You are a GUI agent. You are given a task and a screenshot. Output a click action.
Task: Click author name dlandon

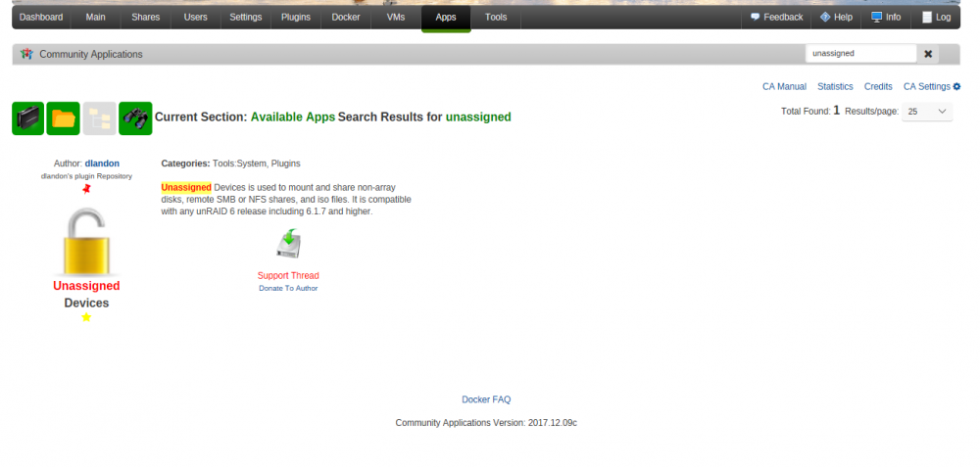pyautogui.click(x=102, y=163)
